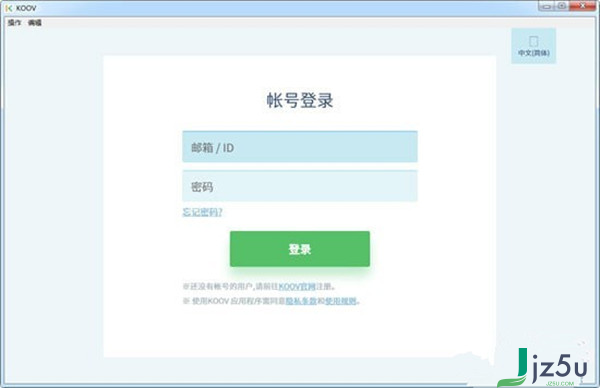Click the 密码 password field
Screen dimensions: 600x388
300,186
